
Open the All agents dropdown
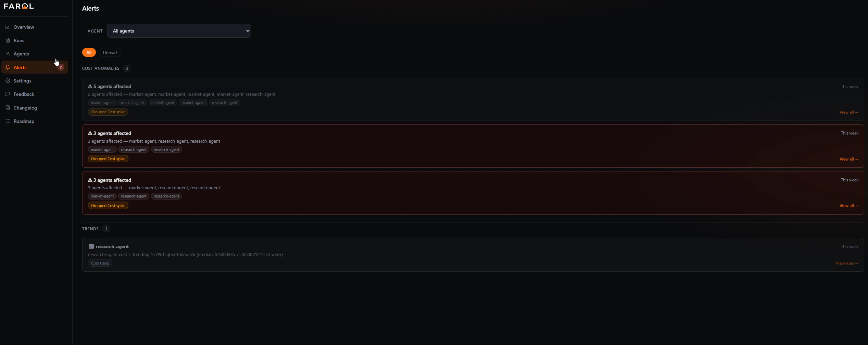[179, 31]
